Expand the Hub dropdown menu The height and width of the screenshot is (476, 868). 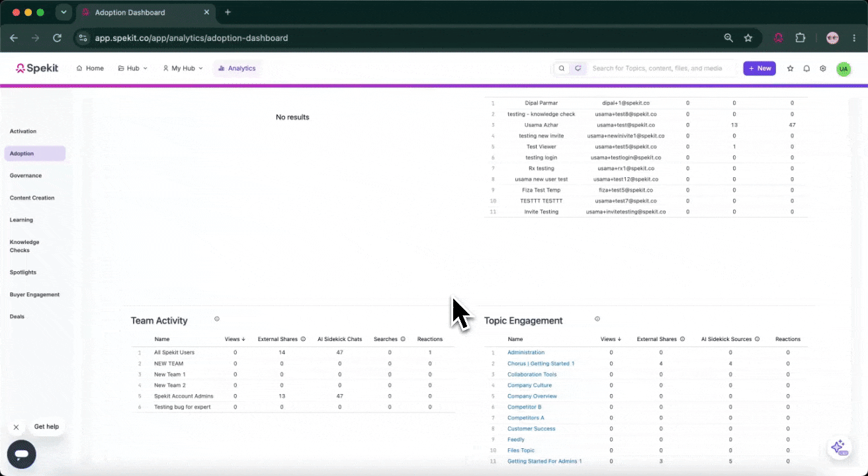click(x=133, y=68)
